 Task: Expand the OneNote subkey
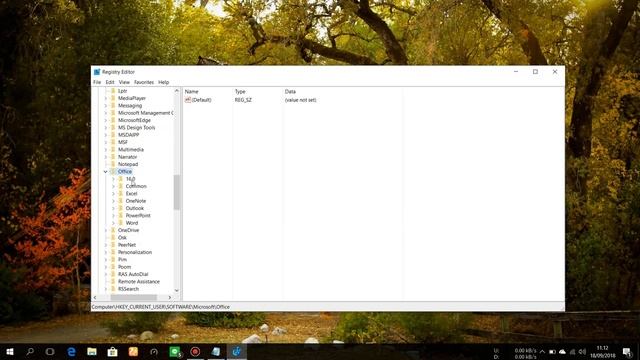coord(113,201)
